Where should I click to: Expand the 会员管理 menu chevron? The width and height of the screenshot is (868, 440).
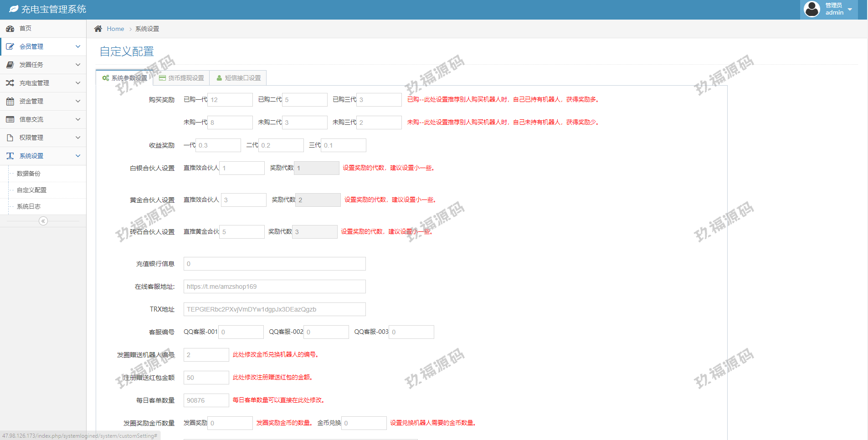click(x=78, y=46)
